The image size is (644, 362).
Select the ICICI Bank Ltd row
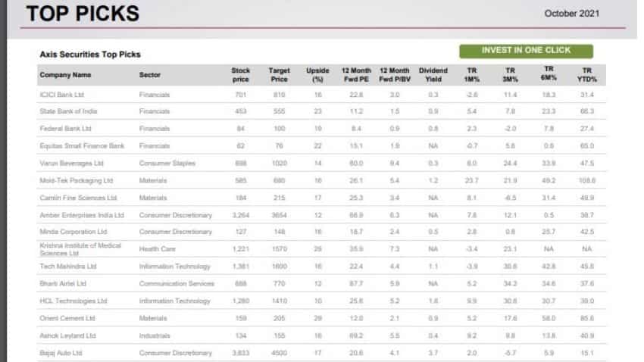coord(62,95)
